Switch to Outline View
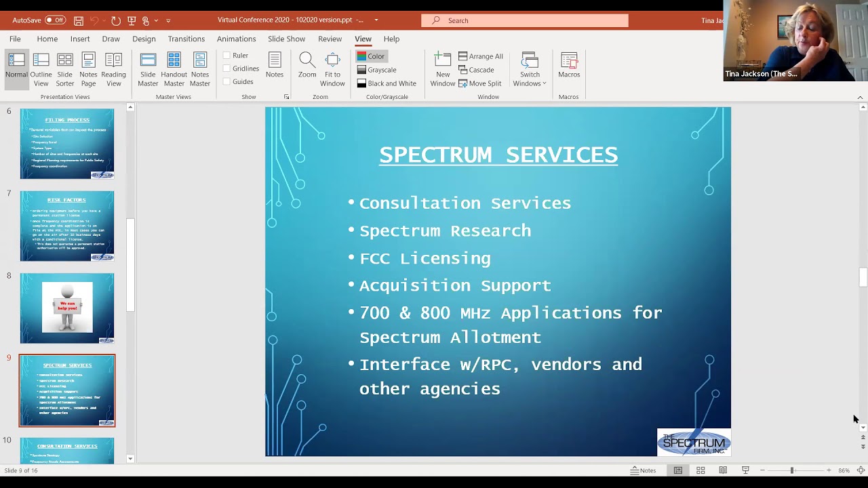The height and width of the screenshot is (488, 868). click(41, 70)
